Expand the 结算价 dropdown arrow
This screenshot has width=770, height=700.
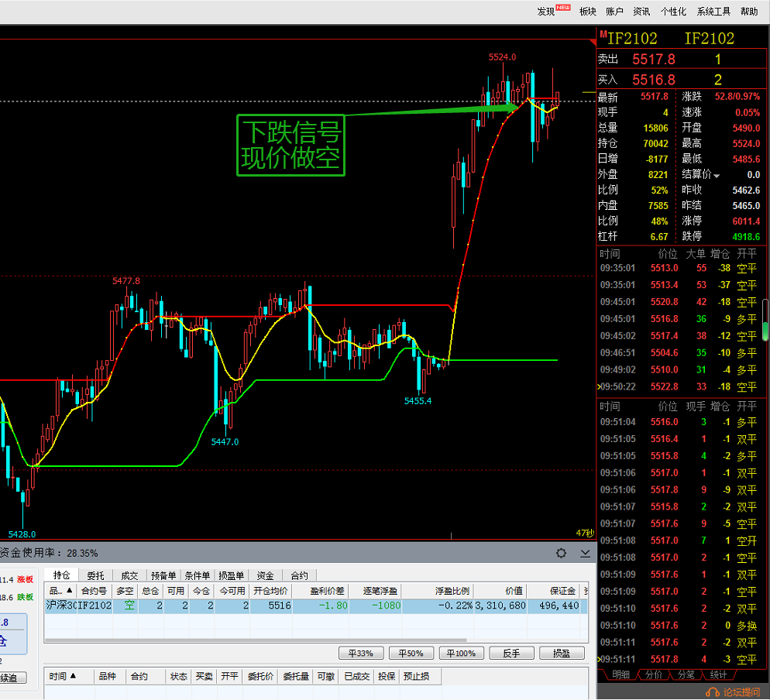point(717,176)
